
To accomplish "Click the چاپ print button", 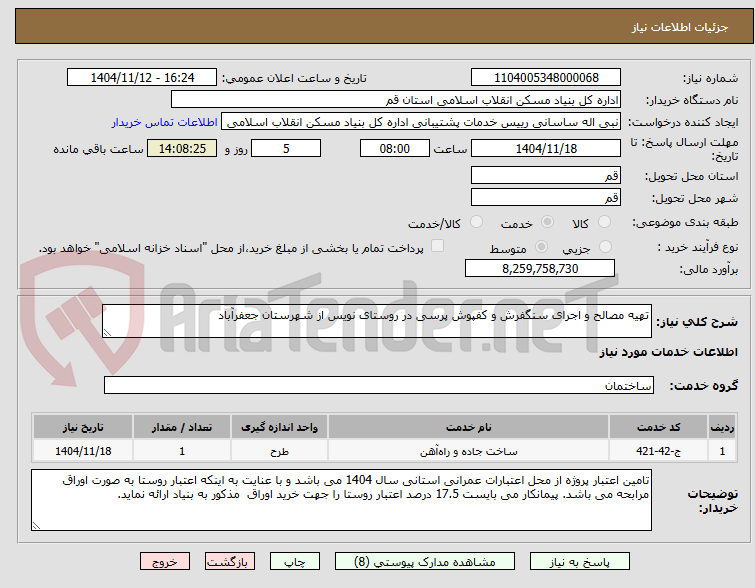I will (x=295, y=562).
